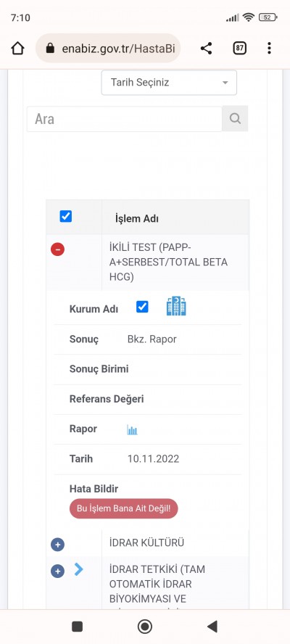Focus the Ara search field
Image resolution: width=290 pixels, height=644 pixels.
125,119
